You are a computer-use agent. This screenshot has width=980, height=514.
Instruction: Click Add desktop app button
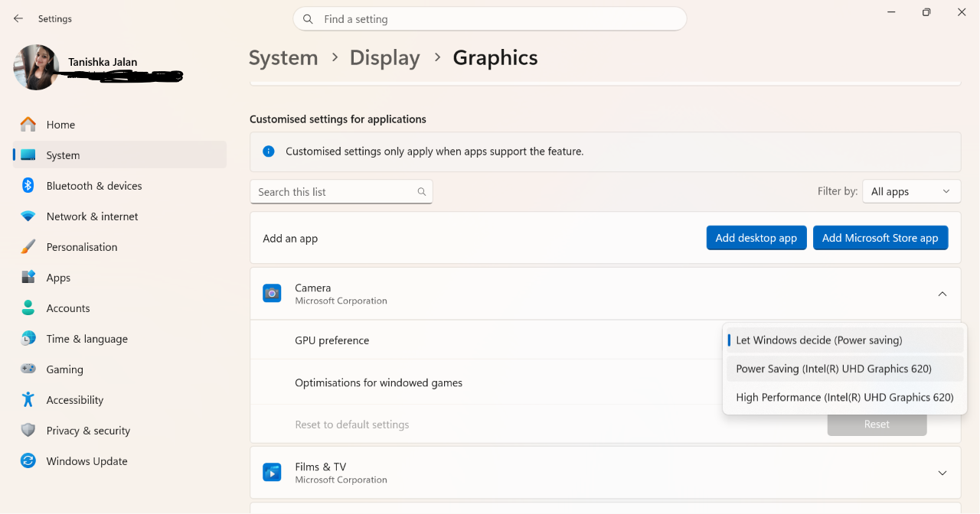(756, 238)
